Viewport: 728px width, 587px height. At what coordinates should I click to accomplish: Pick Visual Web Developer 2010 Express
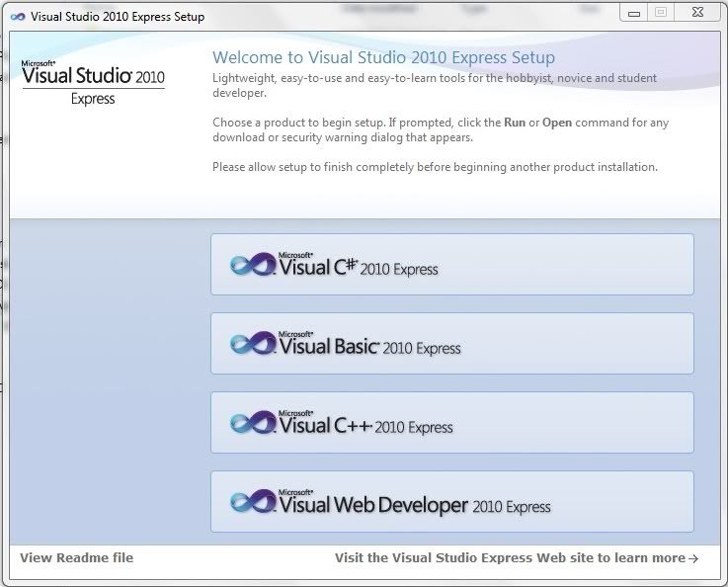pyautogui.click(x=451, y=502)
